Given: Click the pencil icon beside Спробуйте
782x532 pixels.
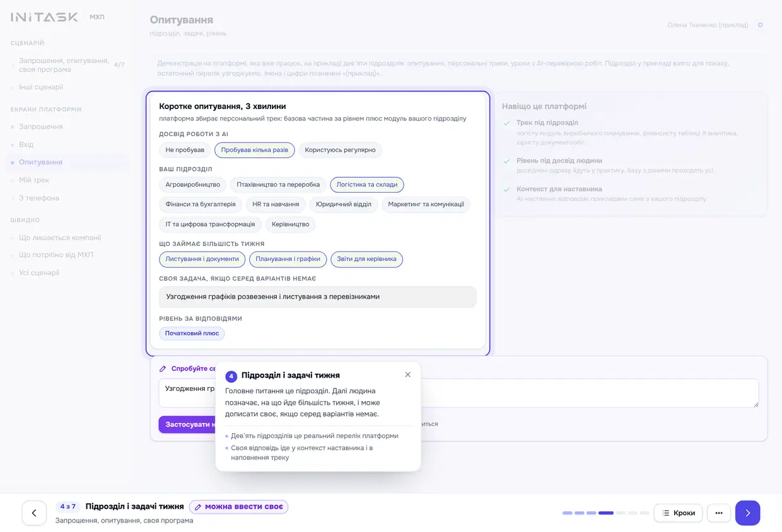Looking at the screenshot, I should click(163, 369).
